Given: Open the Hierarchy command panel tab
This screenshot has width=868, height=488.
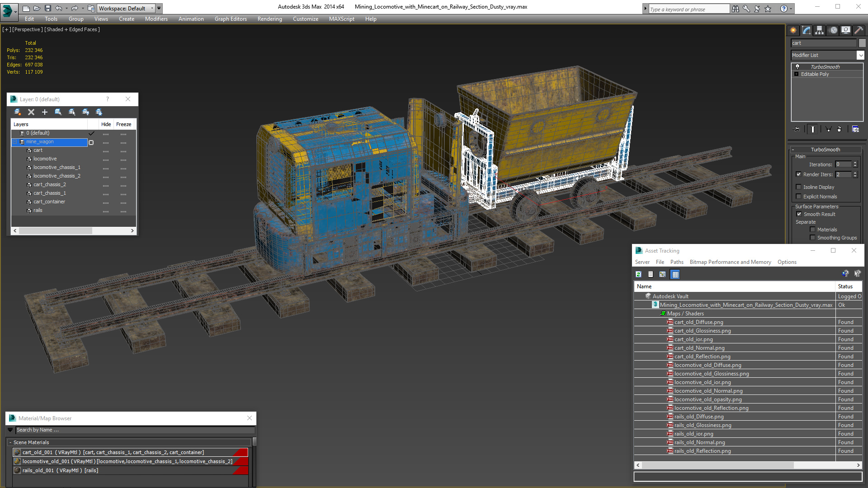Looking at the screenshot, I should [819, 30].
